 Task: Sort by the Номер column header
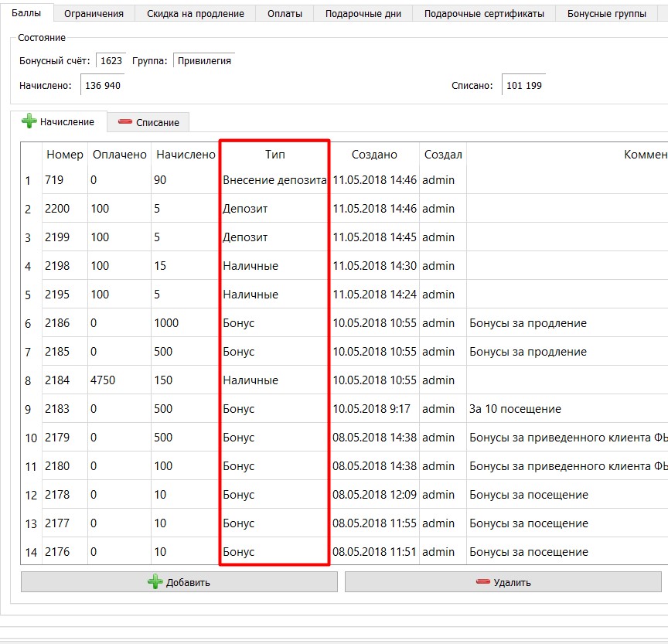click(65, 154)
